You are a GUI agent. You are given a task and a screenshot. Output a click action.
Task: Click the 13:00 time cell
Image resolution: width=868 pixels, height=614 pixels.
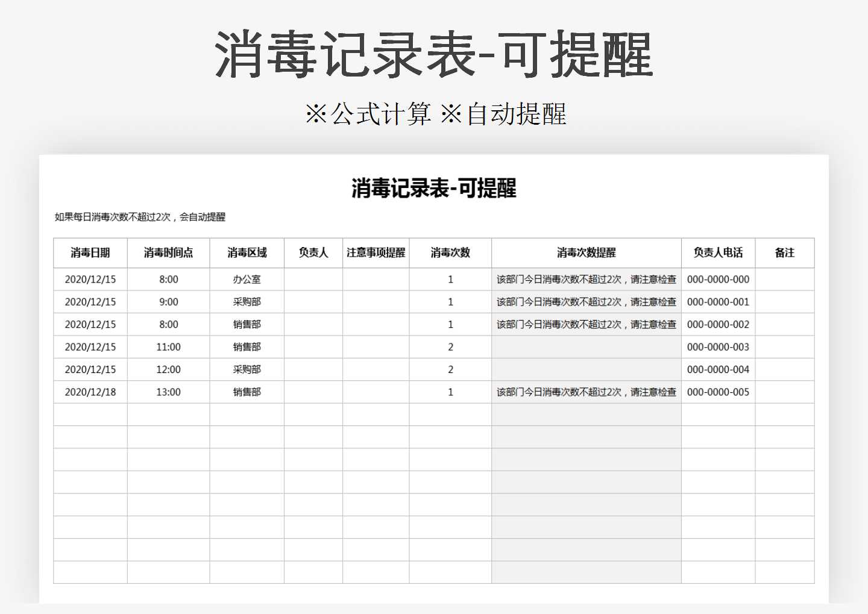click(x=168, y=392)
